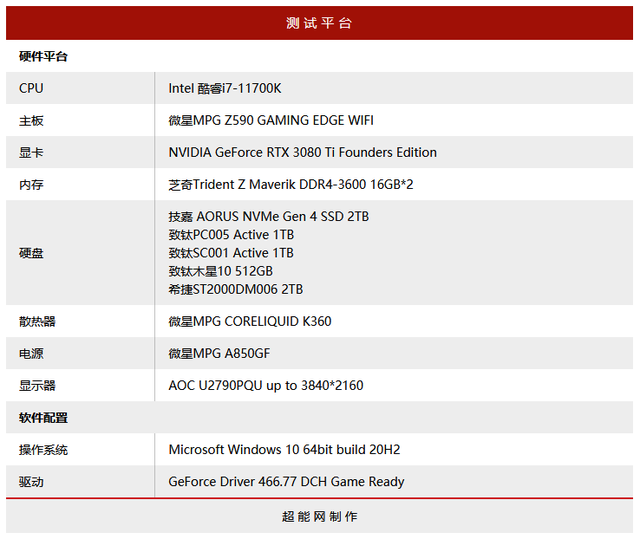
Task: Click the GeForce Driver 466.77 value
Action: coord(286,481)
